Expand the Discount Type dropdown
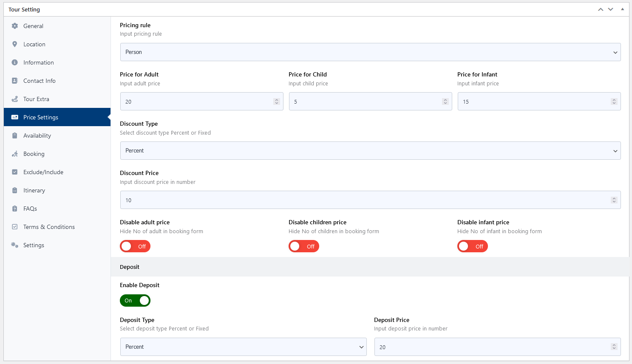The height and width of the screenshot is (364, 632). (370, 150)
